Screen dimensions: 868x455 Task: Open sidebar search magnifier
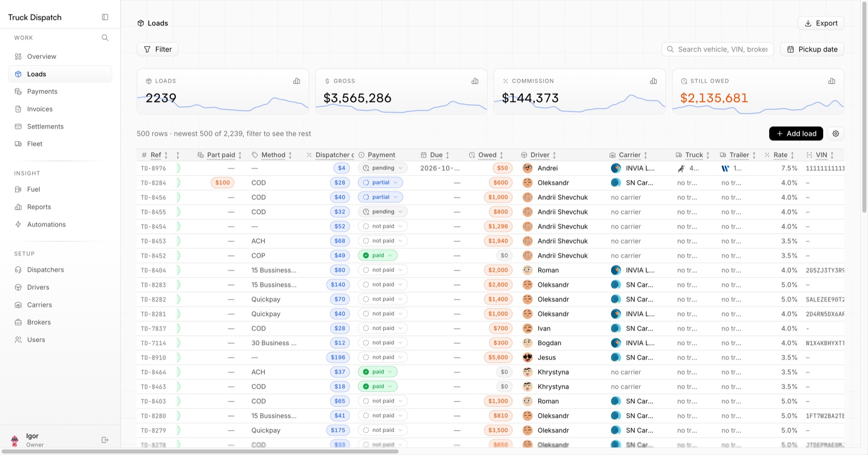click(x=105, y=38)
